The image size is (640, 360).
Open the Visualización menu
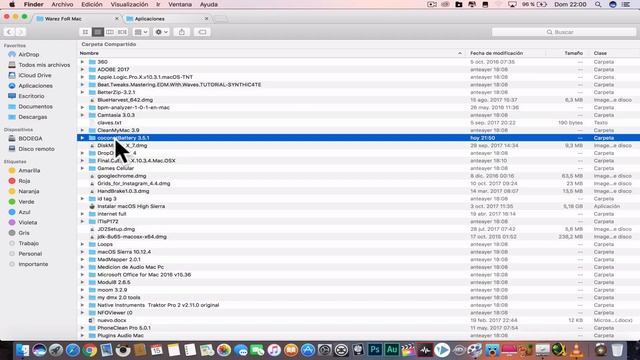[129, 4]
